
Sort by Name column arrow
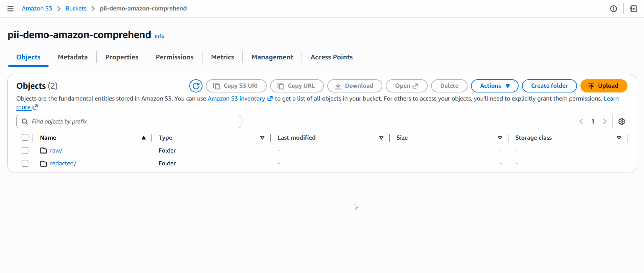(x=144, y=138)
